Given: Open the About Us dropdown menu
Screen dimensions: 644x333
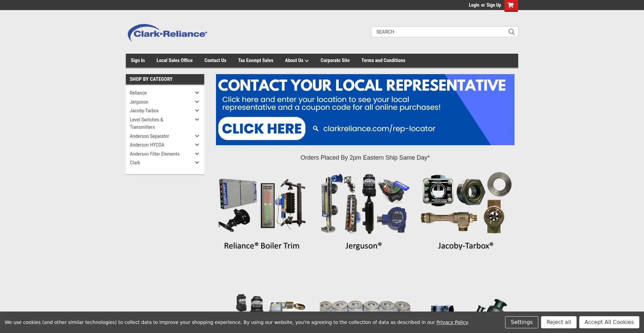Looking at the screenshot, I should click(x=297, y=60).
